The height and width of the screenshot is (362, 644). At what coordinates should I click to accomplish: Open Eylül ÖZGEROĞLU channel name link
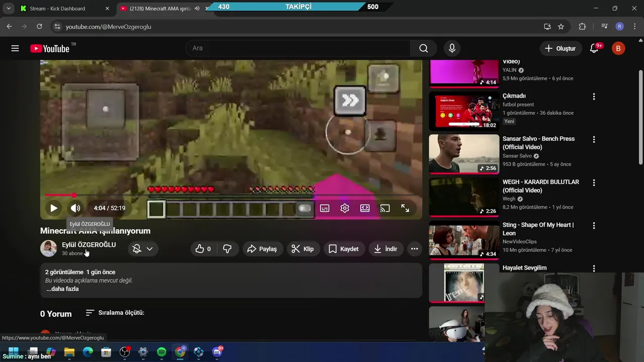(89, 245)
